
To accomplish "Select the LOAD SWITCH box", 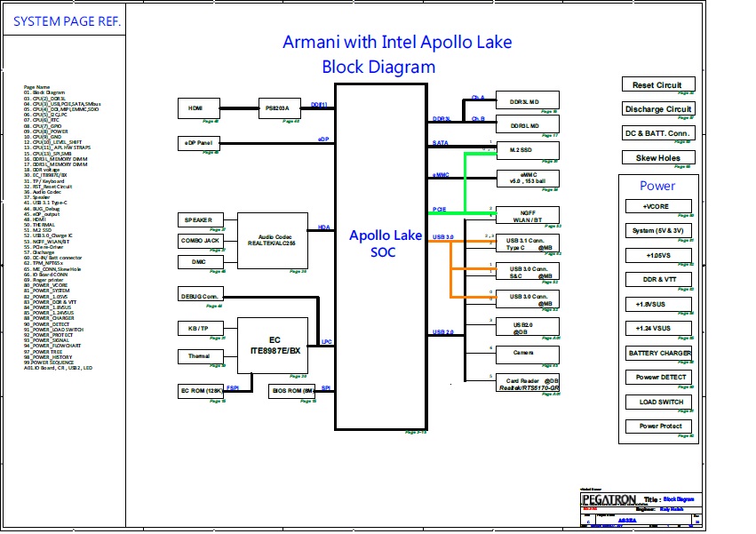I will [658, 402].
